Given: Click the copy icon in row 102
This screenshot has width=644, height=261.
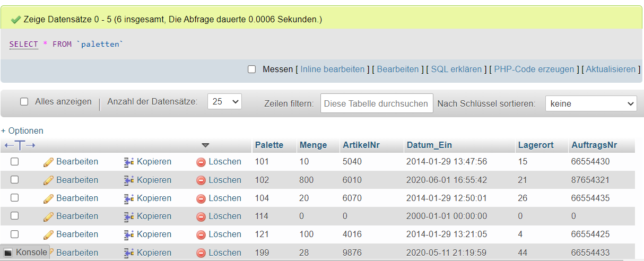Looking at the screenshot, I should click(x=129, y=180).
